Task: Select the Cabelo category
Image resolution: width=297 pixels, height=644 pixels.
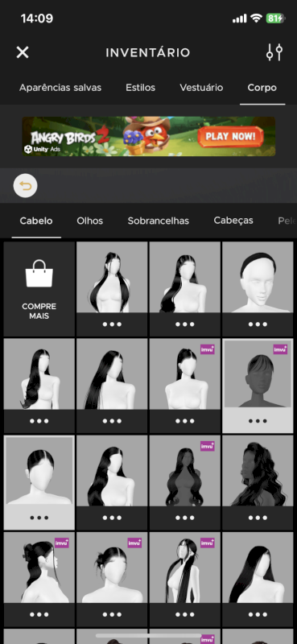Action: coord(36,221)
